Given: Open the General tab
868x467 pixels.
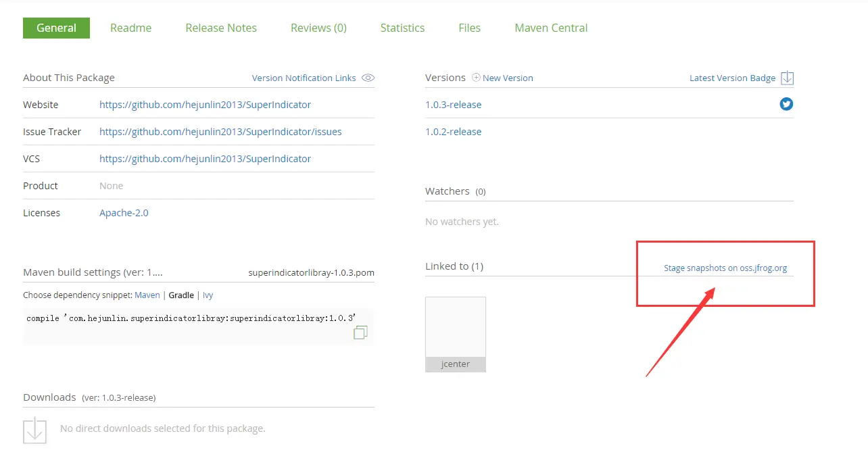Looking at the screenshot, I should pyautogui.click(x=56, y=28).
